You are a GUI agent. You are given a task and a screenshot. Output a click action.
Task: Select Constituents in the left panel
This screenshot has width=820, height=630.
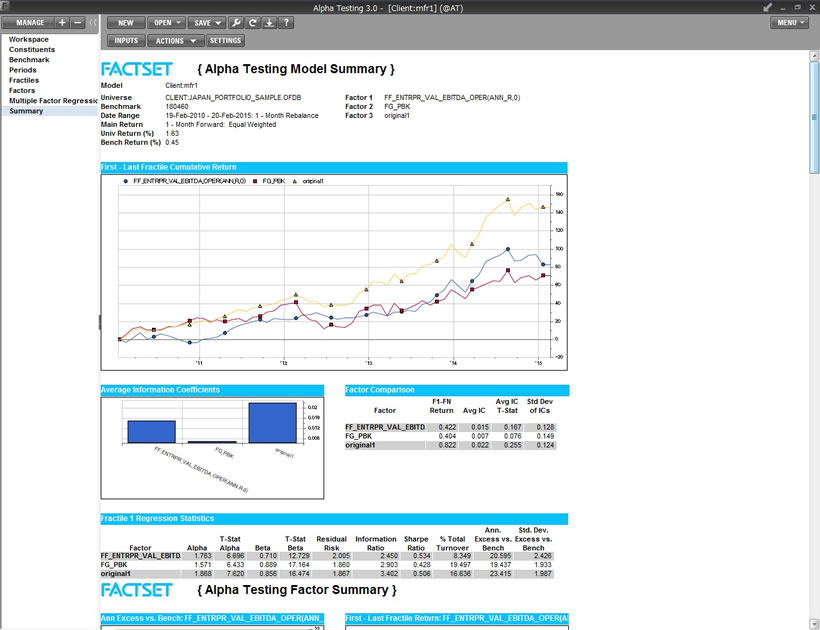pos(32,49)
